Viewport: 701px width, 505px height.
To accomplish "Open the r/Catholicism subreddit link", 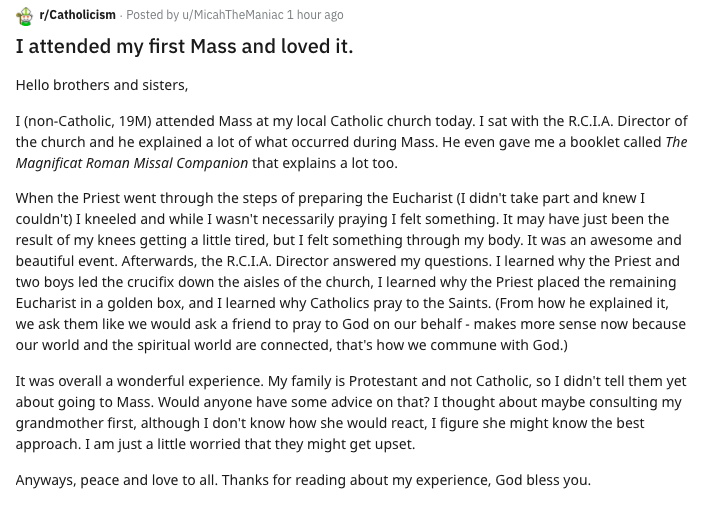I will [x=77, y=15].
